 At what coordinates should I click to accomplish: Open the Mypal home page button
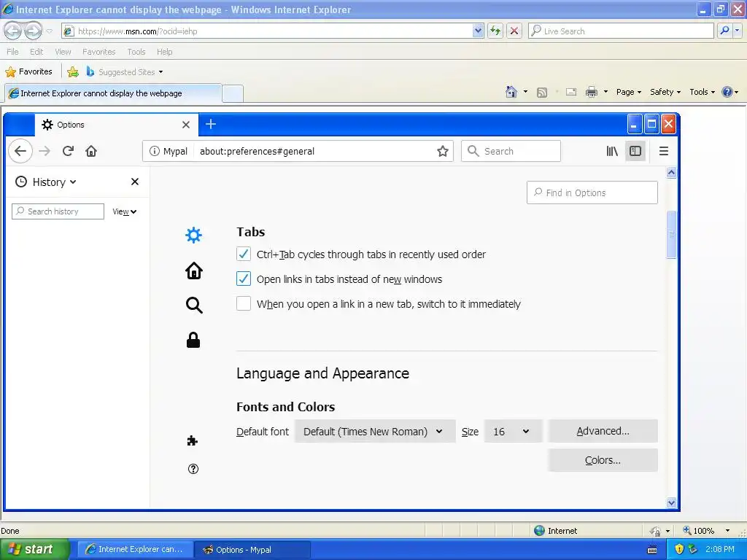91,151
